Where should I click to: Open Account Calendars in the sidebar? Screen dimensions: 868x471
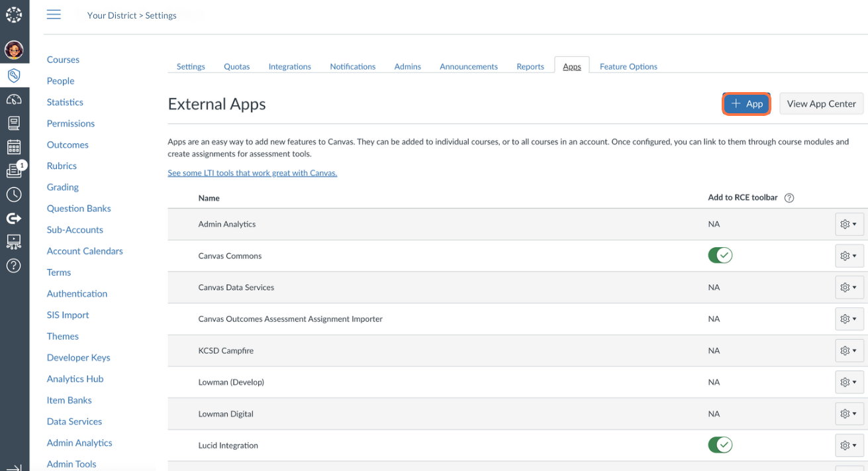85,251
